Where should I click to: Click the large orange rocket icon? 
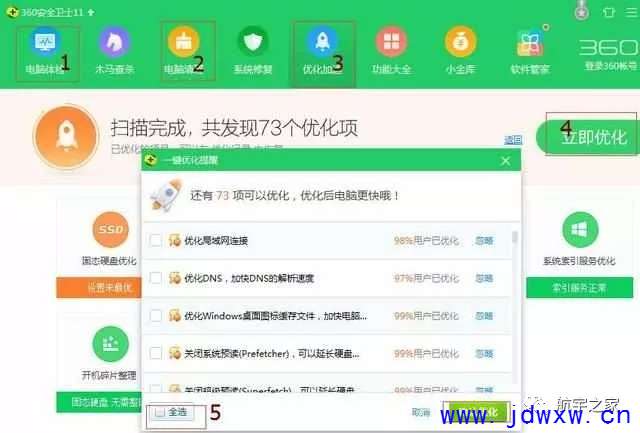66,136
